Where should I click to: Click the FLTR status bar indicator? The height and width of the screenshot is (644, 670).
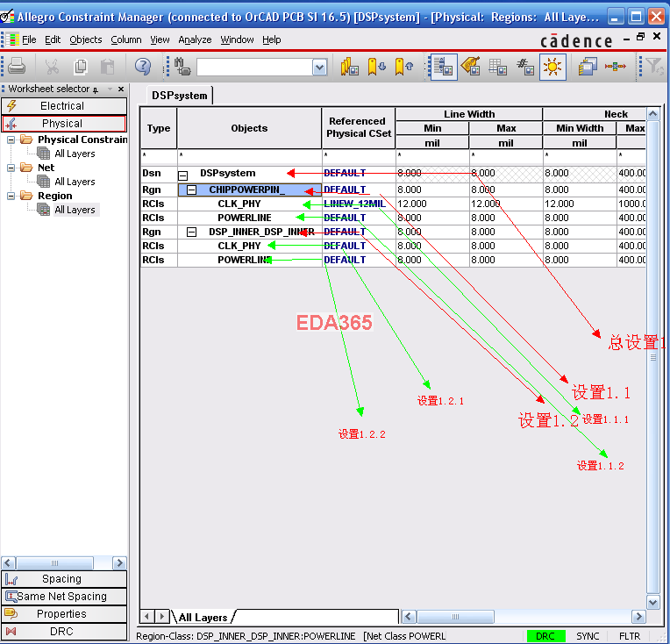click(630, 636)
